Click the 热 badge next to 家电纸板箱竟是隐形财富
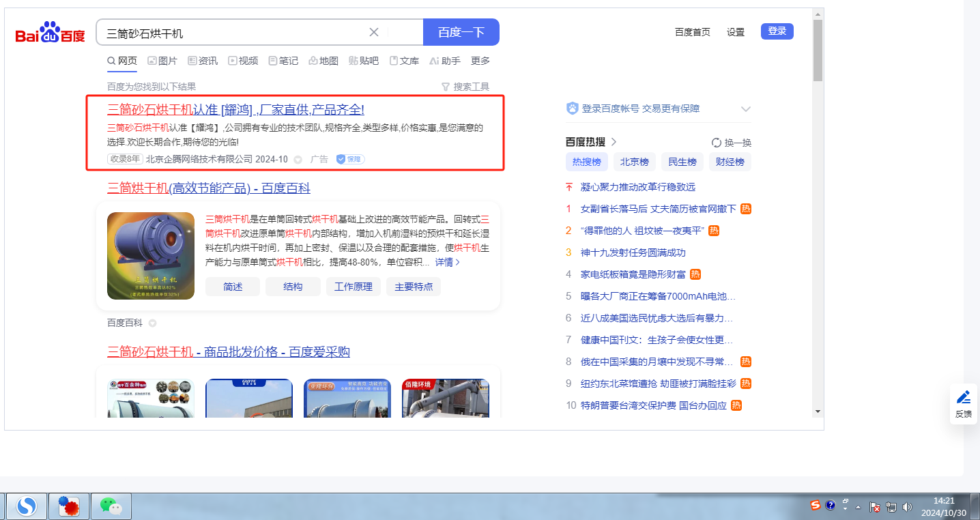 (x=695, y=274)
